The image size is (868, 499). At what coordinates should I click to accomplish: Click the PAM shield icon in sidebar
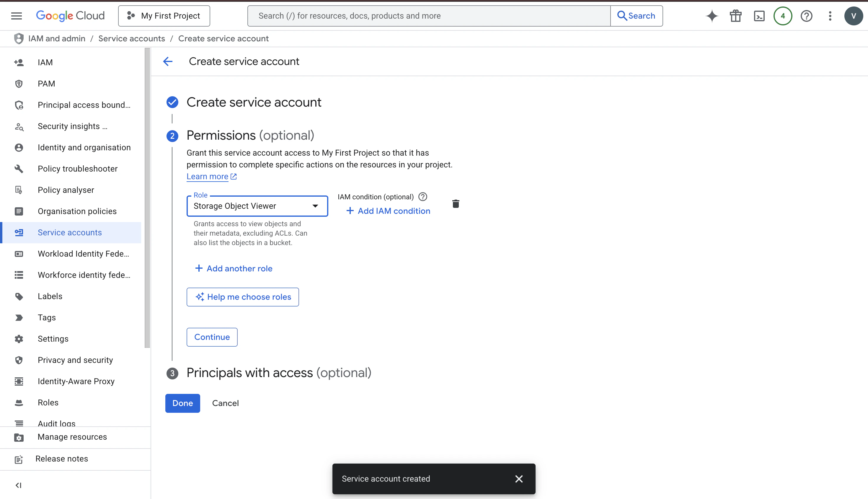[19, 84]
